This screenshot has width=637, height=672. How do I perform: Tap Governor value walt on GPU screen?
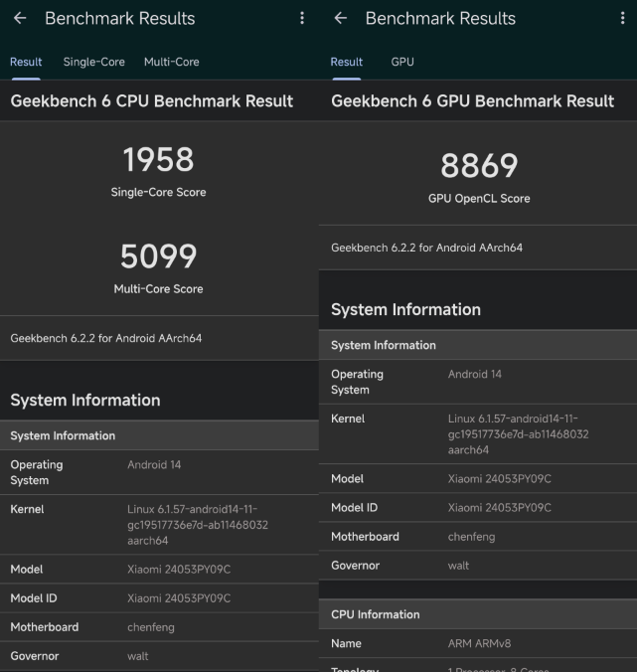[x=458, y=566]
